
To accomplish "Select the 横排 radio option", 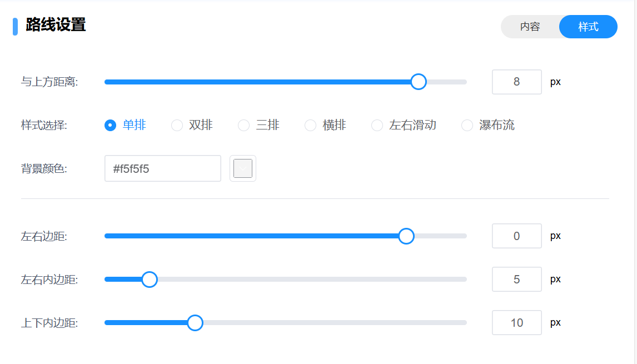I will 311,126.
